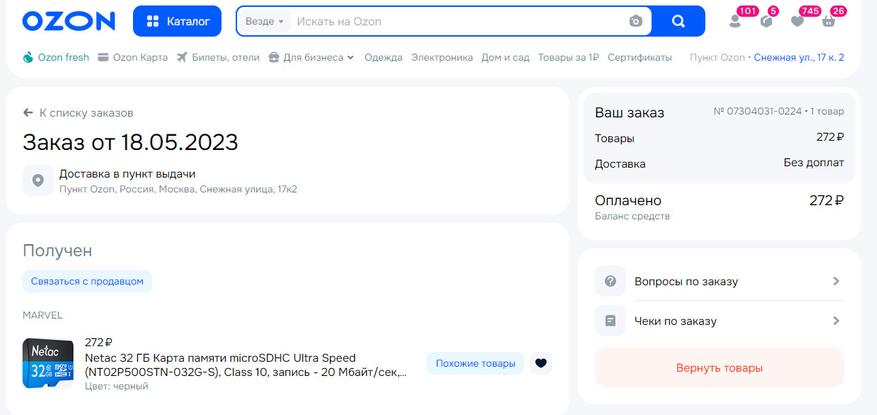Viewport: 877px width, 415px height.
Task: Click the Баланс средств payment text
Action: tap(632, 216)
